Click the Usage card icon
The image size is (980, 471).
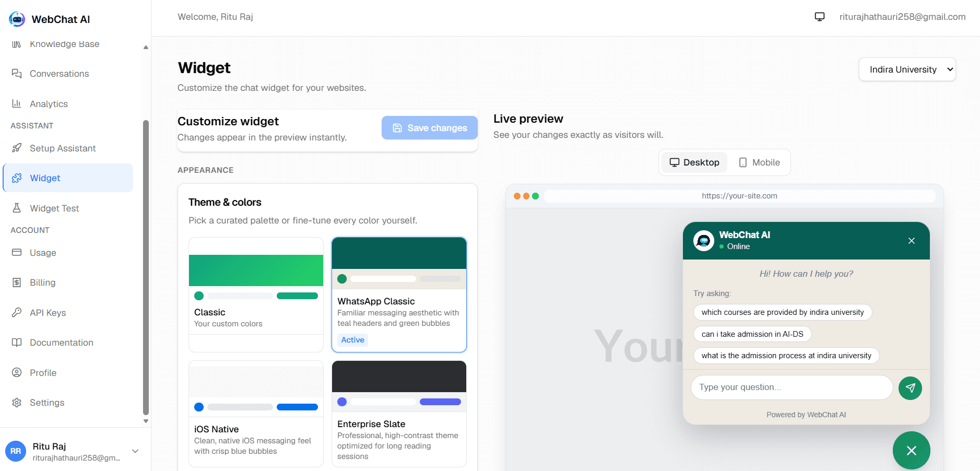tap(17, 252)
